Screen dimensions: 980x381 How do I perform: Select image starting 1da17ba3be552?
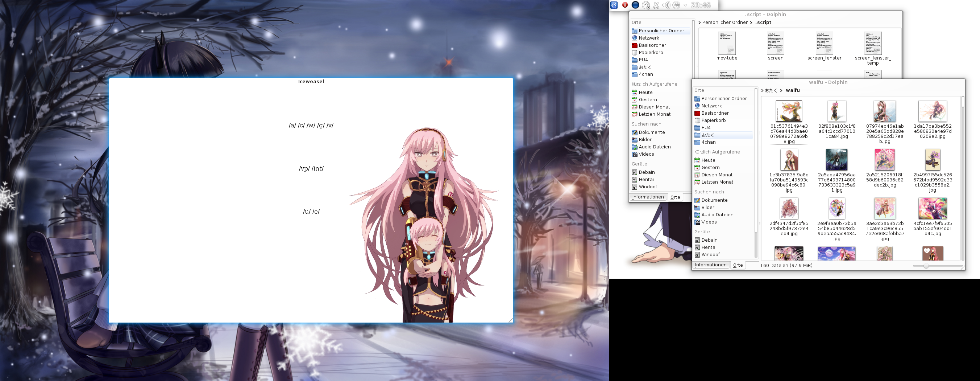[933, 120]
